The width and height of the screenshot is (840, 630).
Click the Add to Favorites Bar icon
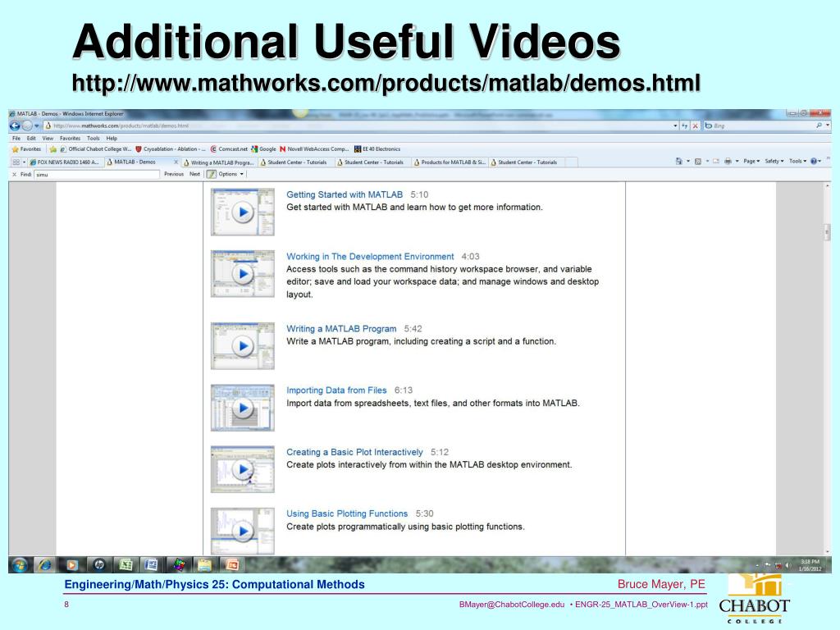[52, 149]
